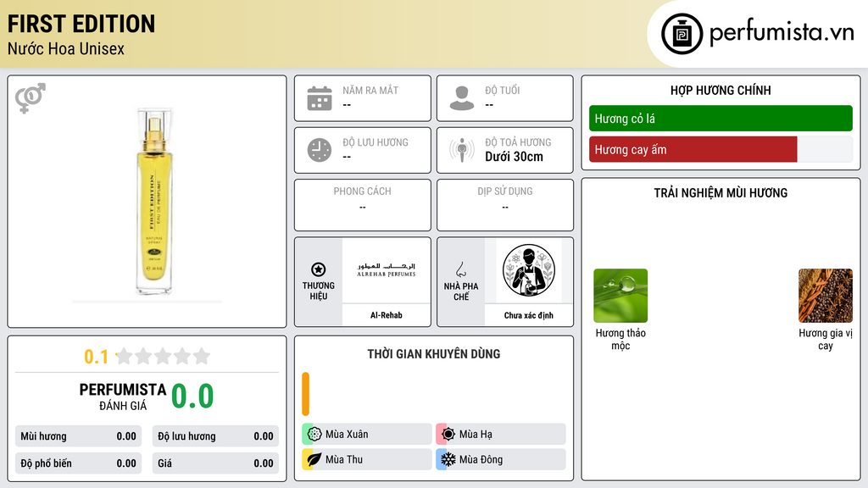
Task: Open the Alrehab Perfumes brand logo
Action: click(x=387, y=270)
